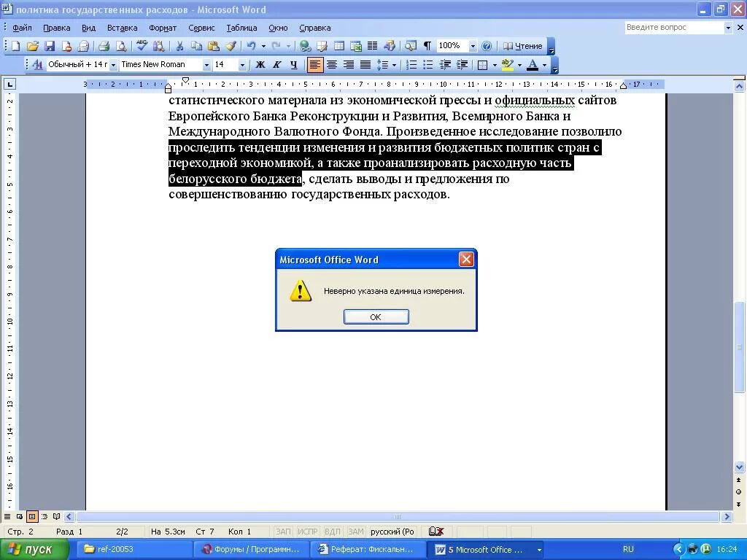This screenshot has height=560, width=747.
Task: Open a file with the folder icon
Action: pos(32,46)
